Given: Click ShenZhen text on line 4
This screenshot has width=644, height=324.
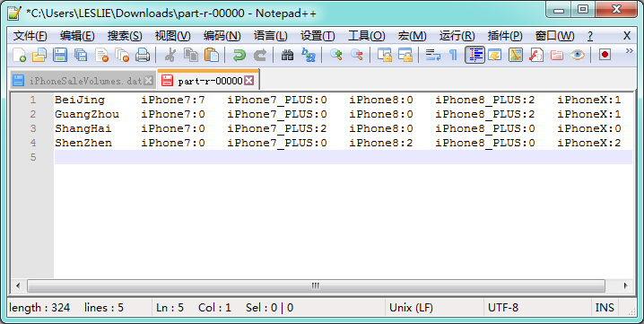Looking at the screenshot, I should 83,143.
